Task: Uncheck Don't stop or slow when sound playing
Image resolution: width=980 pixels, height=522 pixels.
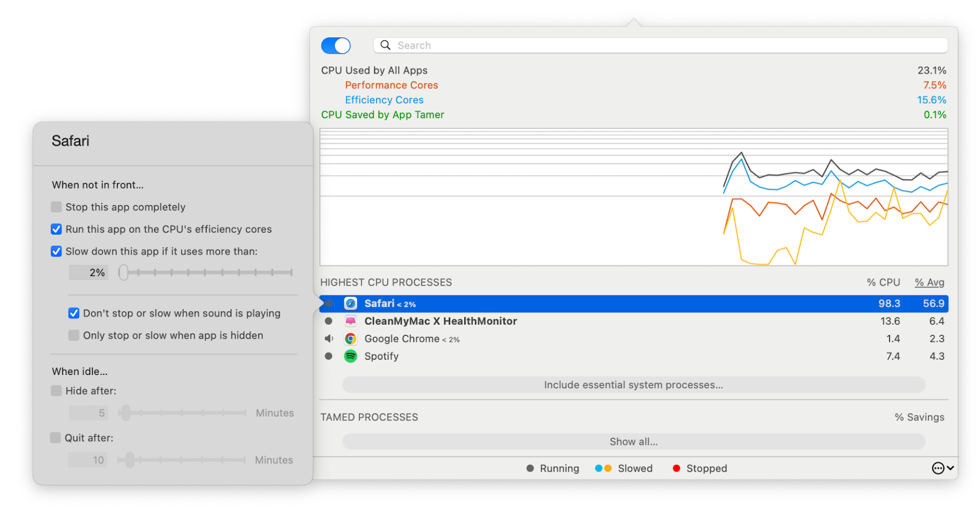Action: [73, 313]
